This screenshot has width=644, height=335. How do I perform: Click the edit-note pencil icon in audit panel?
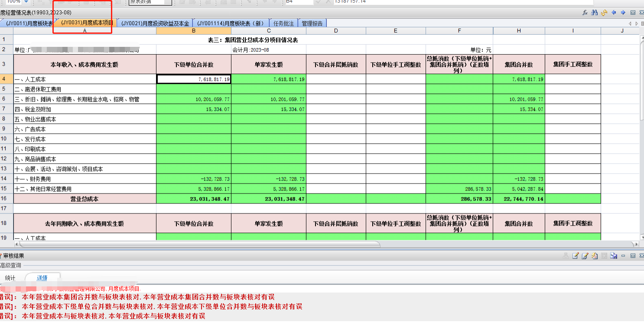click(x=576, y=256)
